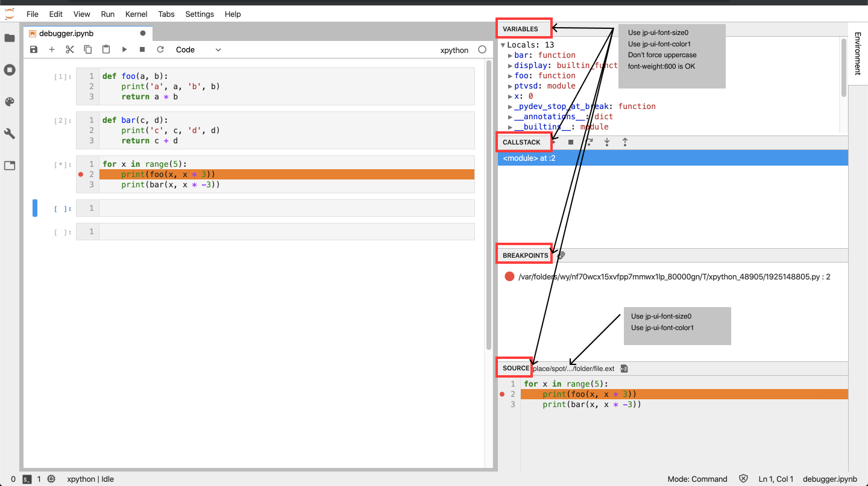Expand the bar function variable entry
This screenshot has height=486, width=868.
coord(511,55)
